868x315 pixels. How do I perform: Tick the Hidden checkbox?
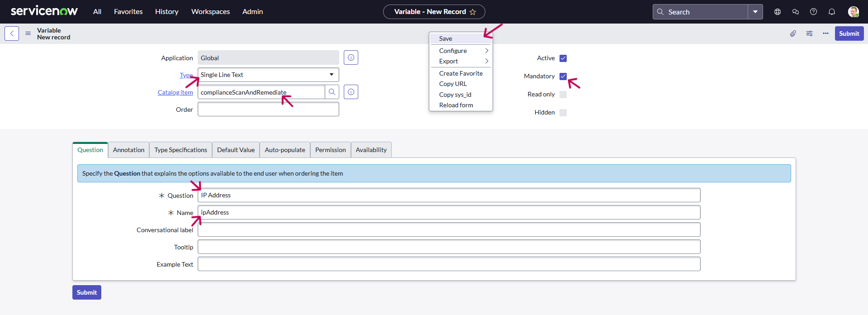pyautogui.click(x=563, y=113)
